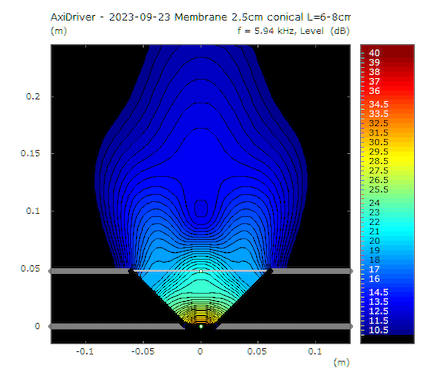The image size is (425, 371).
Task: Click the 0.05 y-axis tick label
Action: 30,268
